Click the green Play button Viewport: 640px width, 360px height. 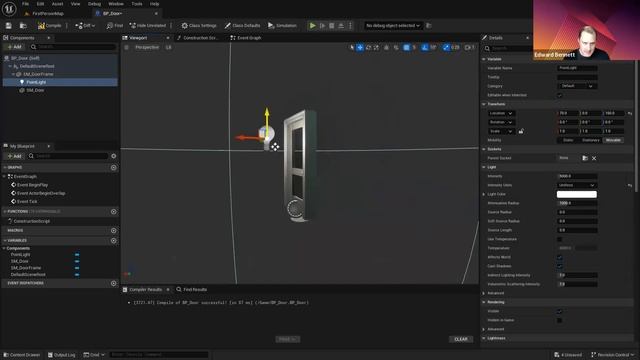click(x=312, y=26)
